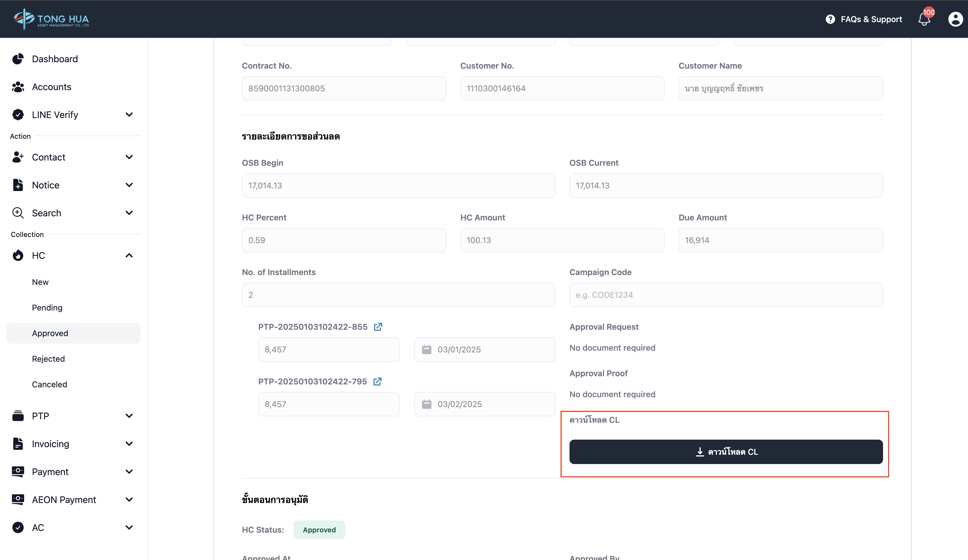Expand the AEON Payment menu chevron
This screenshot has width=968, height=560.
pos(129,499)
